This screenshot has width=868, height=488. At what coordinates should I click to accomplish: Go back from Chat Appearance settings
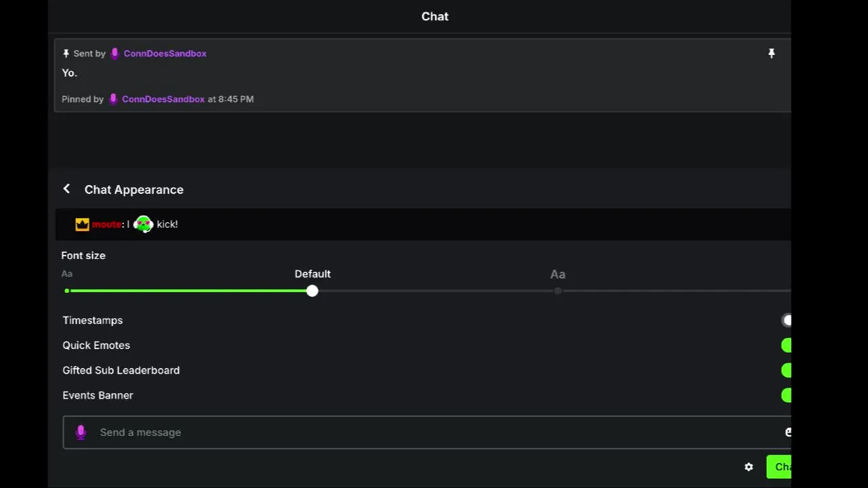(66, 189)
